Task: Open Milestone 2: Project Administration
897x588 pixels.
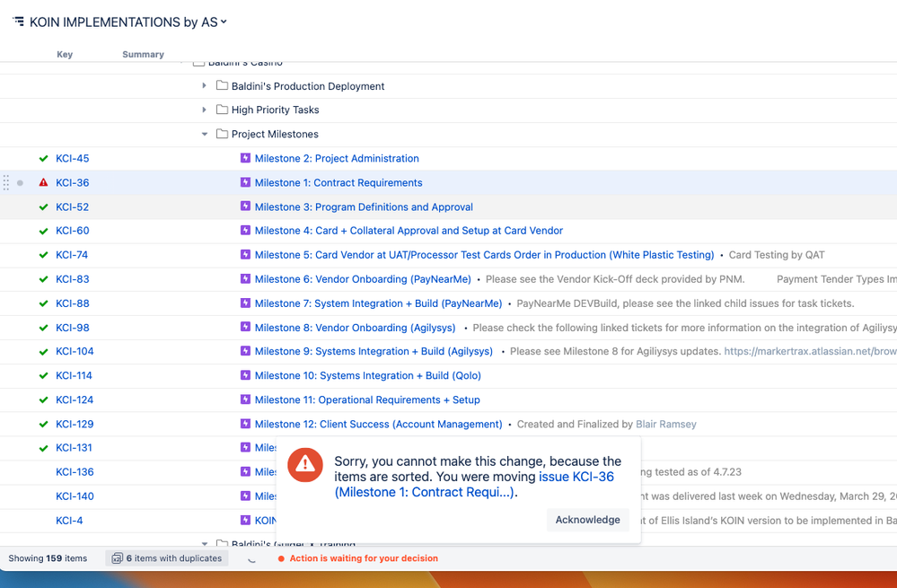Action: [337, 158]
